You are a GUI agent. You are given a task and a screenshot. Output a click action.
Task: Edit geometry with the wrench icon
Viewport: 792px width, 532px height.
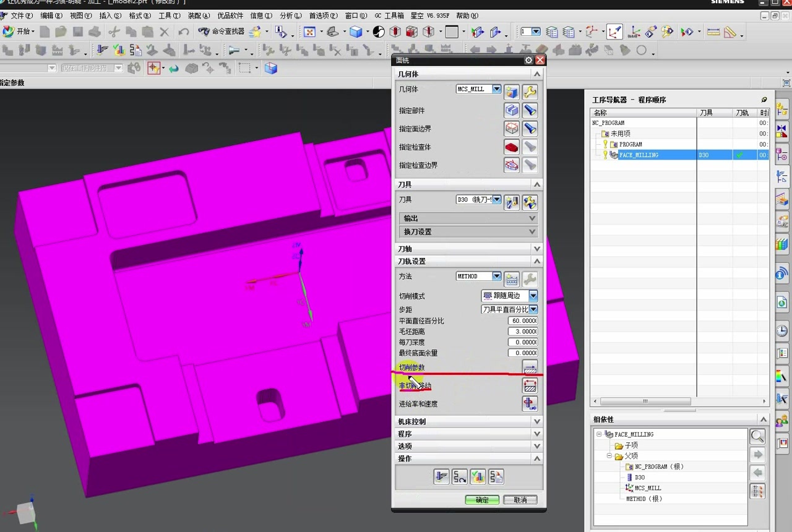(x=530, y=92)
